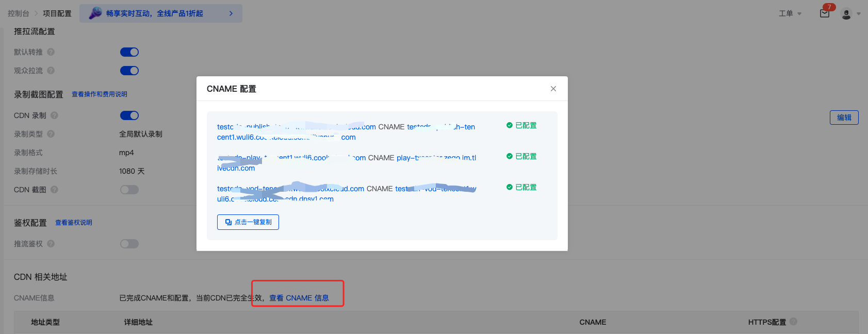
Task: Click help icon next to 观众拉流
Action: tap(51, 71)
